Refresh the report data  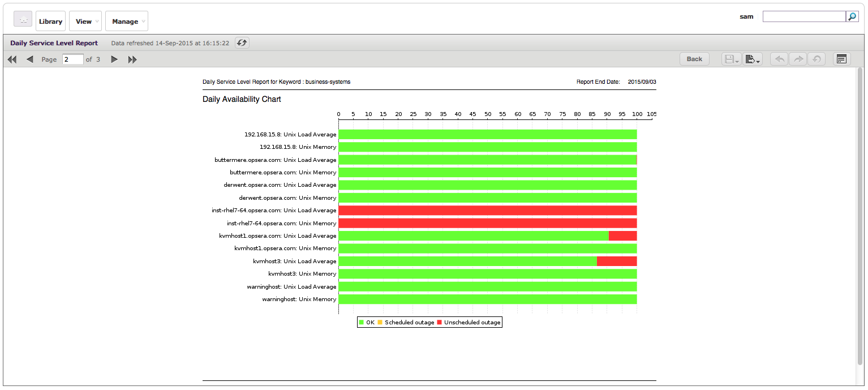click(242, 42)
